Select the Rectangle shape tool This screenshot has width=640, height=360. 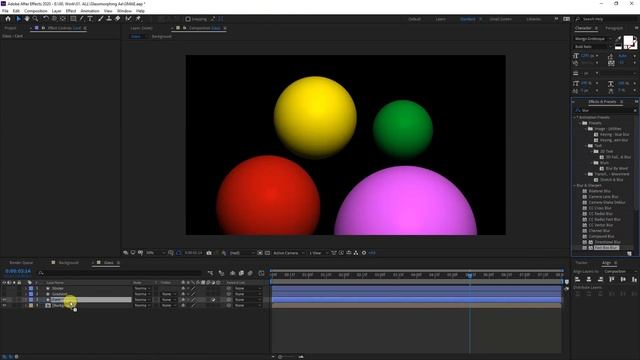click(x=73, y=19)
